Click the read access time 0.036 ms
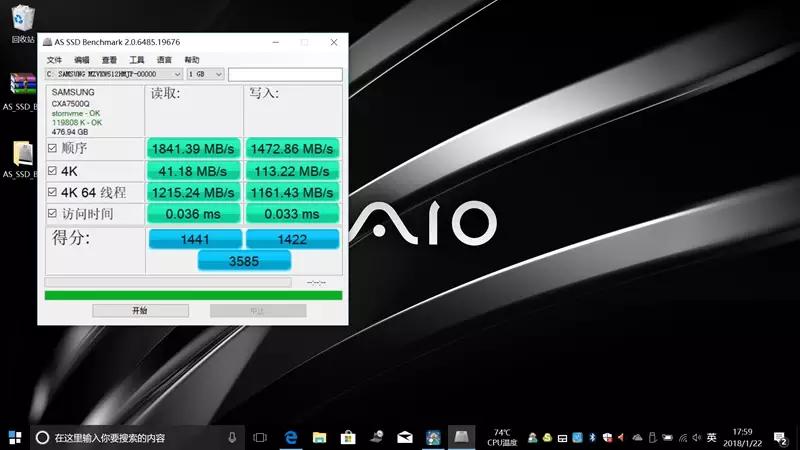The image size is (800, 450). click(193, 214)
